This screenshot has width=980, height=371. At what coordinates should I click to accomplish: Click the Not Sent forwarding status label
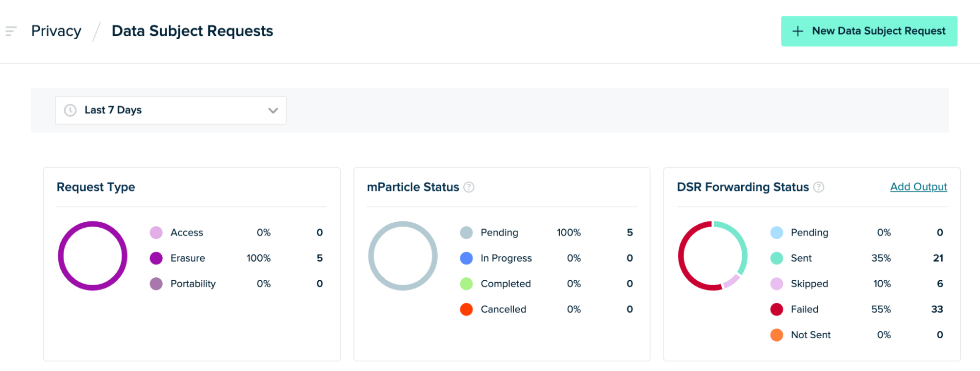click(811, 335)
